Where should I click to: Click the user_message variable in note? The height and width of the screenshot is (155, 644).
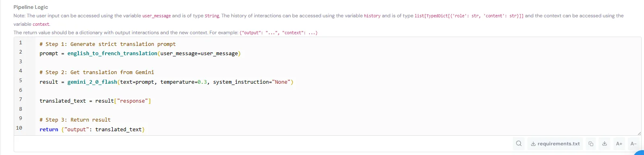[156, 16]
